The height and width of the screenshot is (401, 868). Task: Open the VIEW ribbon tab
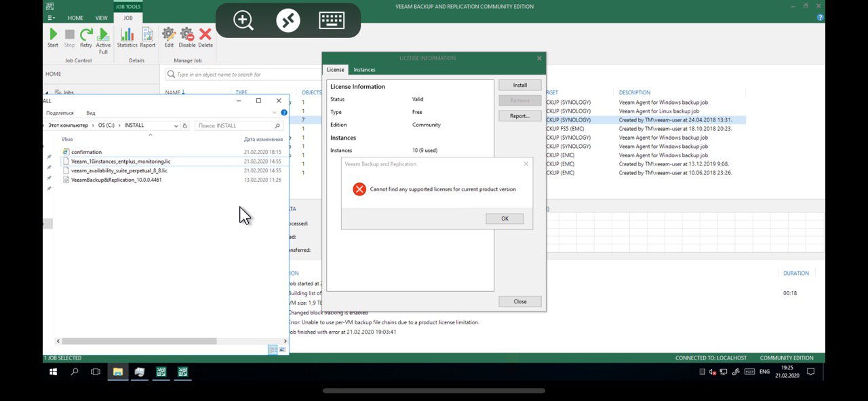pos(101,18)
